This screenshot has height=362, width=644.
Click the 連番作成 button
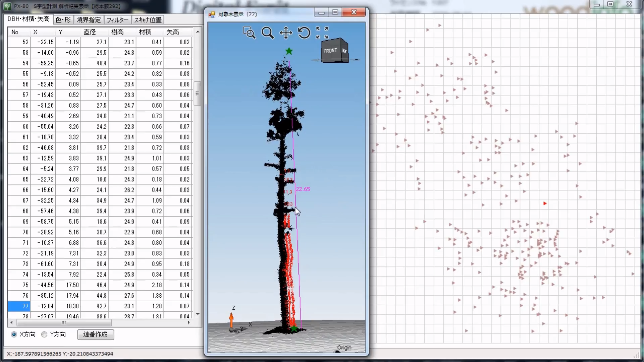tap(96, 334)
